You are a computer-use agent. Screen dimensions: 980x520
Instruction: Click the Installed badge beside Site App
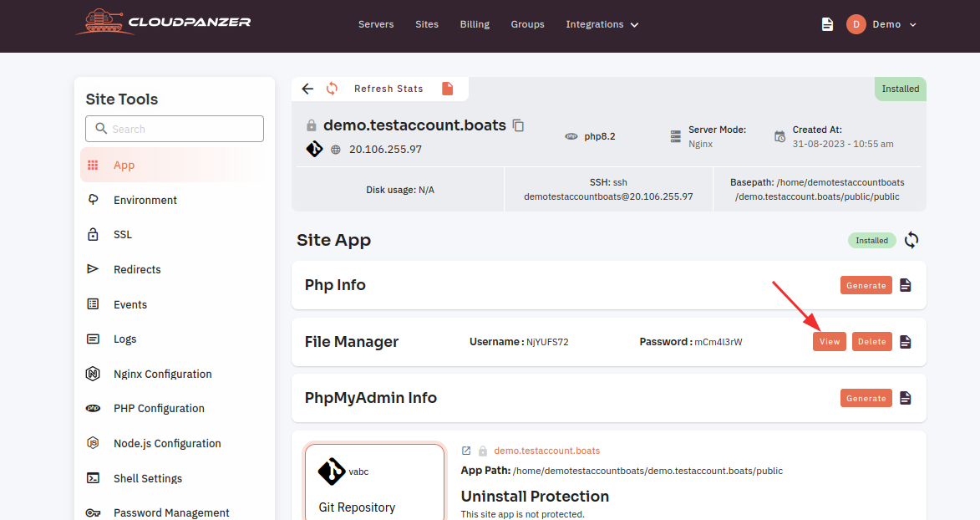pyautogui.click(x=872, y=240)
